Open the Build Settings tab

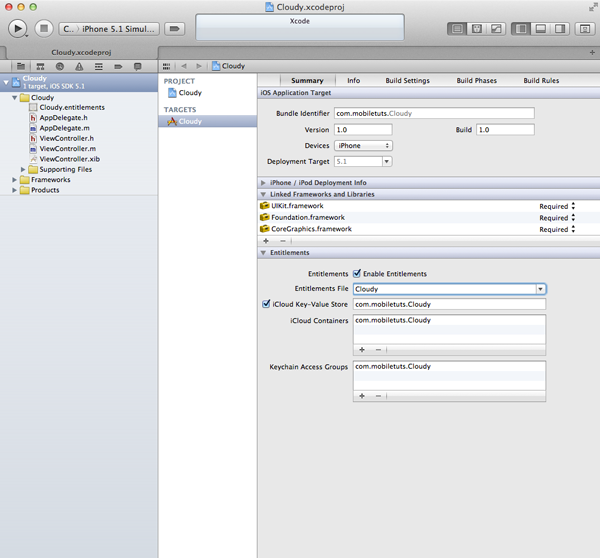coord(408,80)
